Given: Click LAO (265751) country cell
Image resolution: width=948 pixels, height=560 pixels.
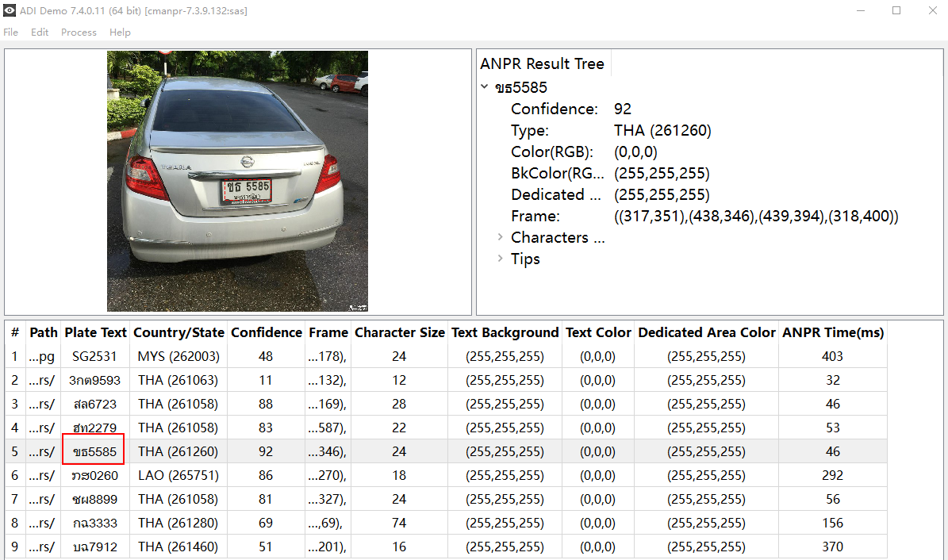Looking at the screenshot, I should [178, 475].
